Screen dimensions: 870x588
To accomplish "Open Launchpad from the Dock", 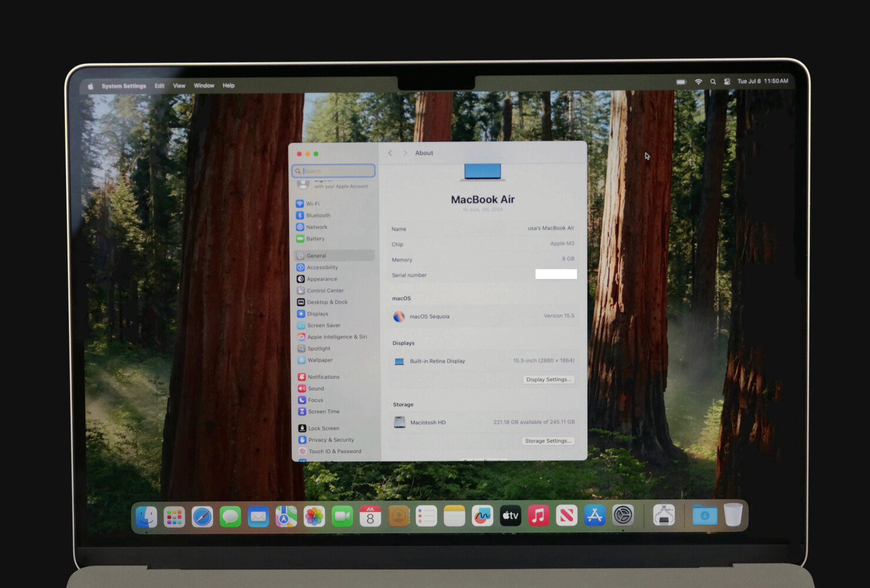I will pyautogui.click(x=174, y=517).
